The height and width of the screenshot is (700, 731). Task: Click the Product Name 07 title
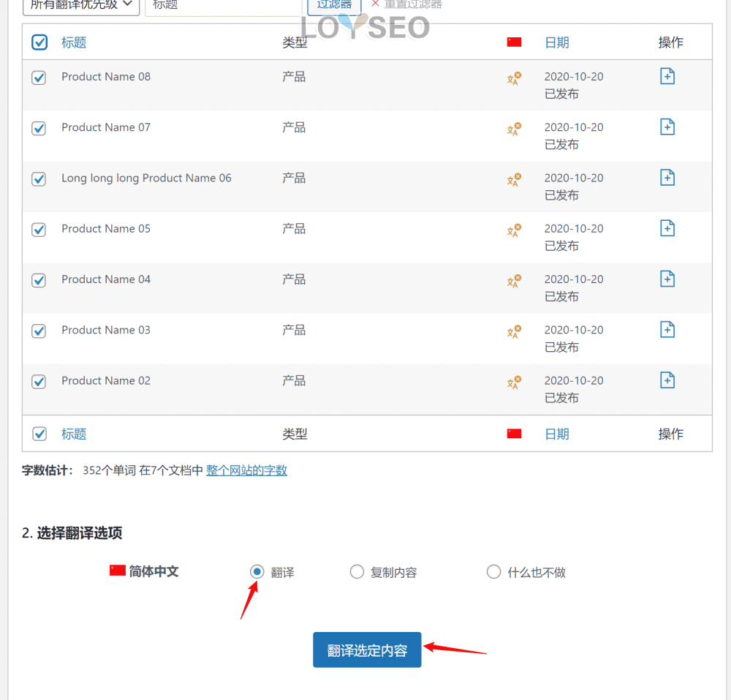coord(106,127)
